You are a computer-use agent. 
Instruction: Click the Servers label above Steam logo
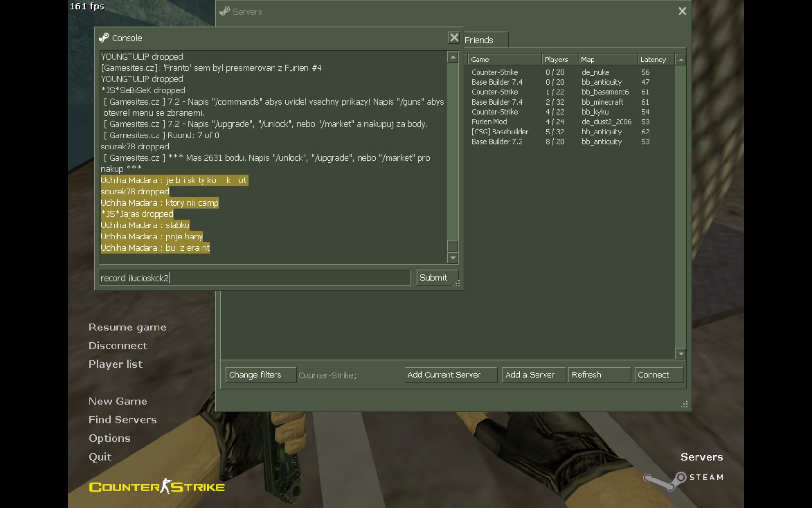(x=702, y=457)
